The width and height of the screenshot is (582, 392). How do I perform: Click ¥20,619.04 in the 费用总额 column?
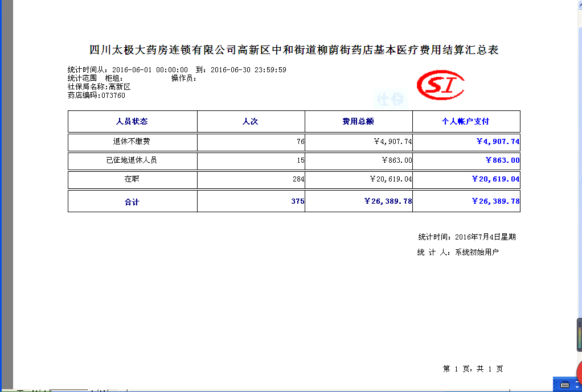tap(391, 179)
